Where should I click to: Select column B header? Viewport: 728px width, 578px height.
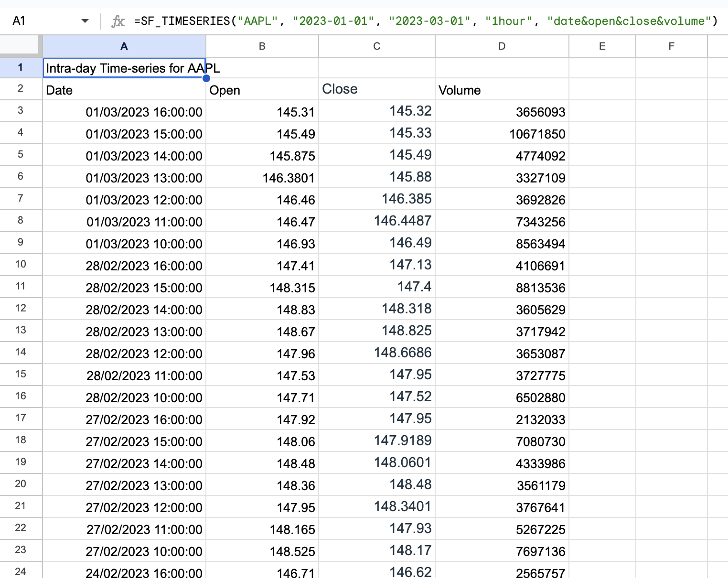click(262, 46)
